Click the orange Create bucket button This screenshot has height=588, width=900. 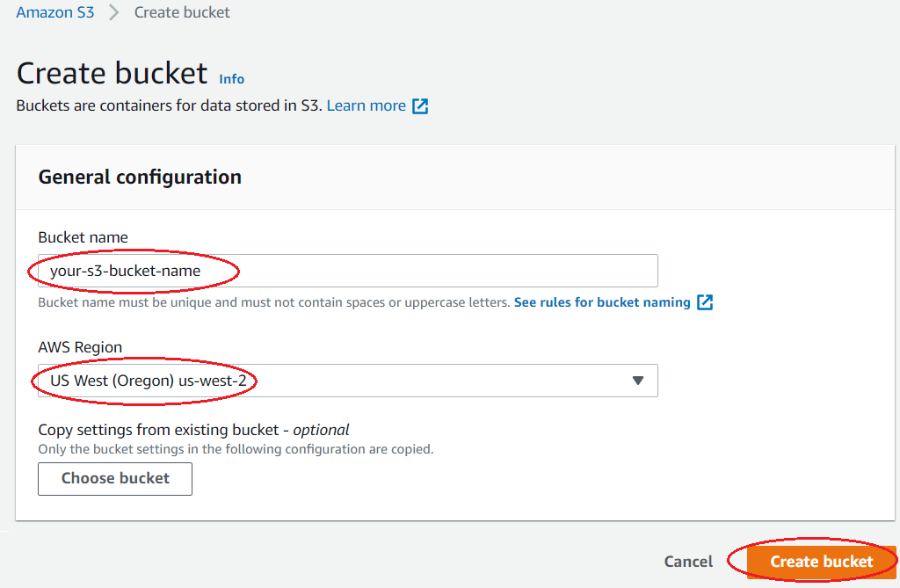(x=821, y=562)
